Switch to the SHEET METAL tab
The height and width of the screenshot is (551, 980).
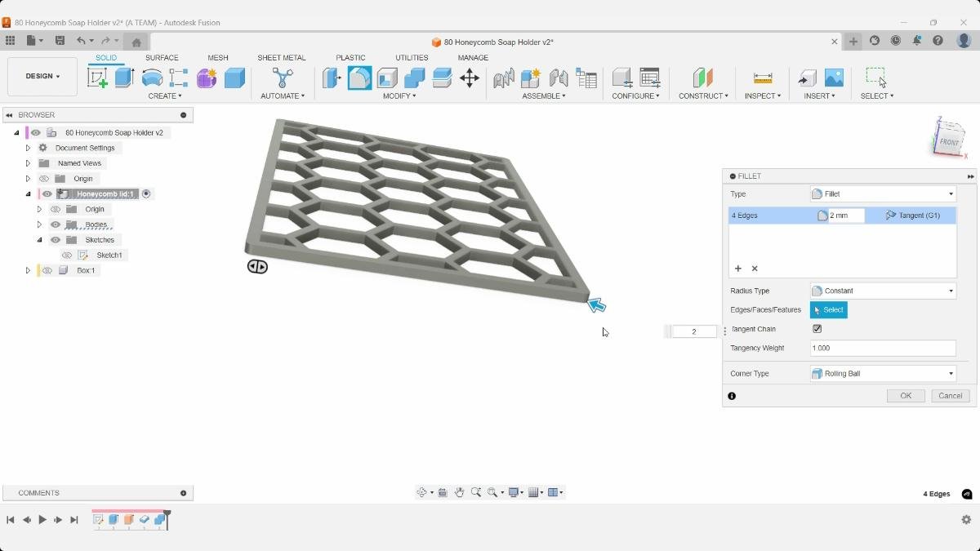[x=282, y=58]
